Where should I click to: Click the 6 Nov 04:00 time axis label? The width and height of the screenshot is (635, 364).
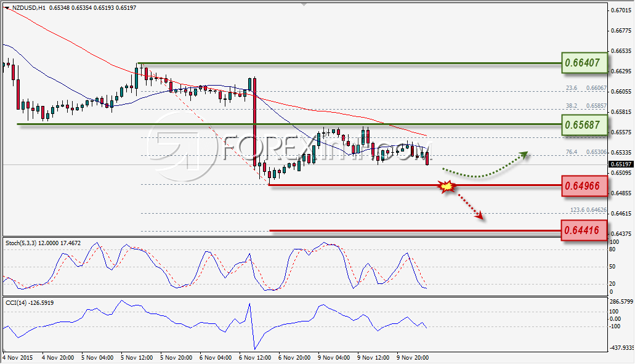click(x=216, y=357)
